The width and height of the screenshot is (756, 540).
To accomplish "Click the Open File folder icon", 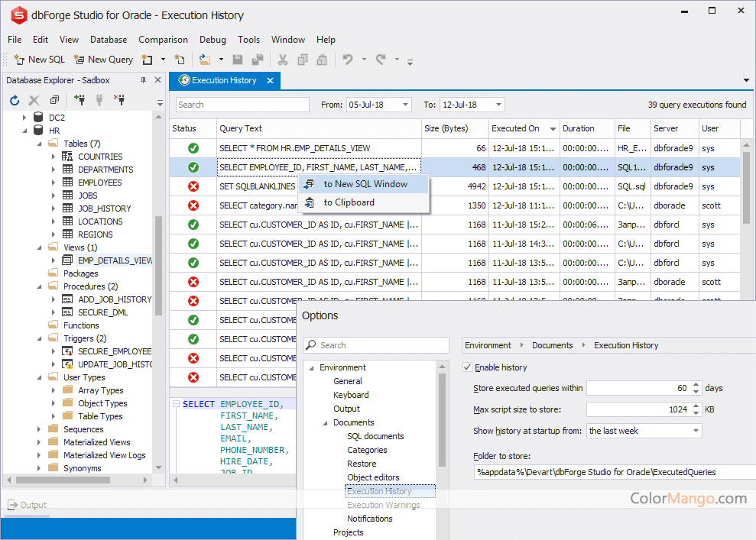I will (x=204, y=60).
